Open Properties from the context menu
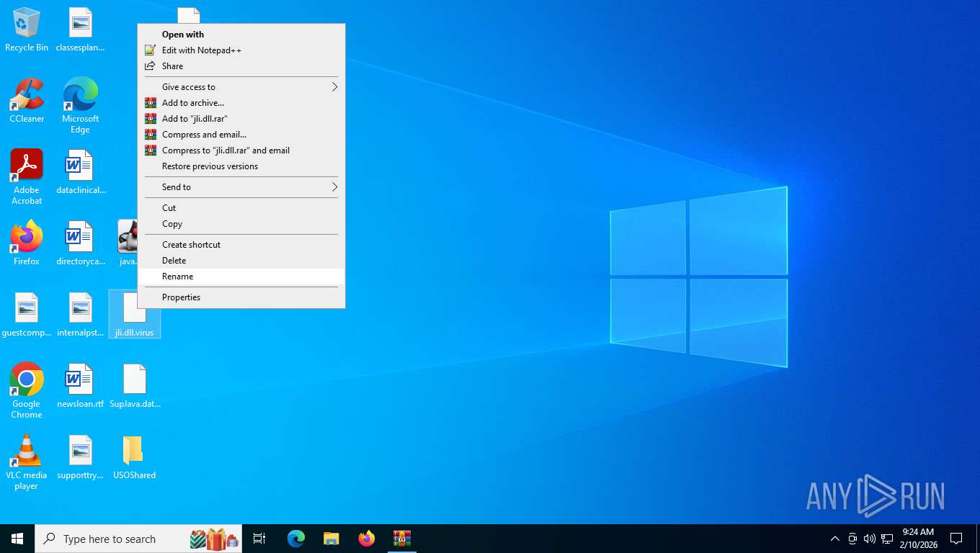 (x=241, y=297)
